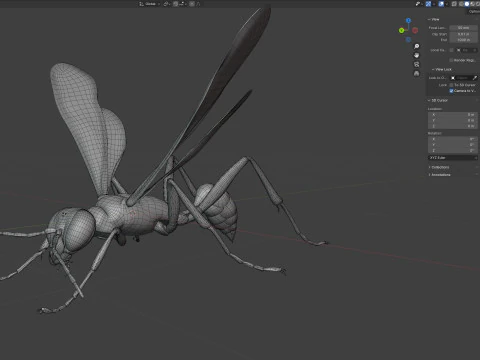Screen dimensions: 480x360
Task: Switch to rendered viewport shading
Action: [x=478, y=4]
